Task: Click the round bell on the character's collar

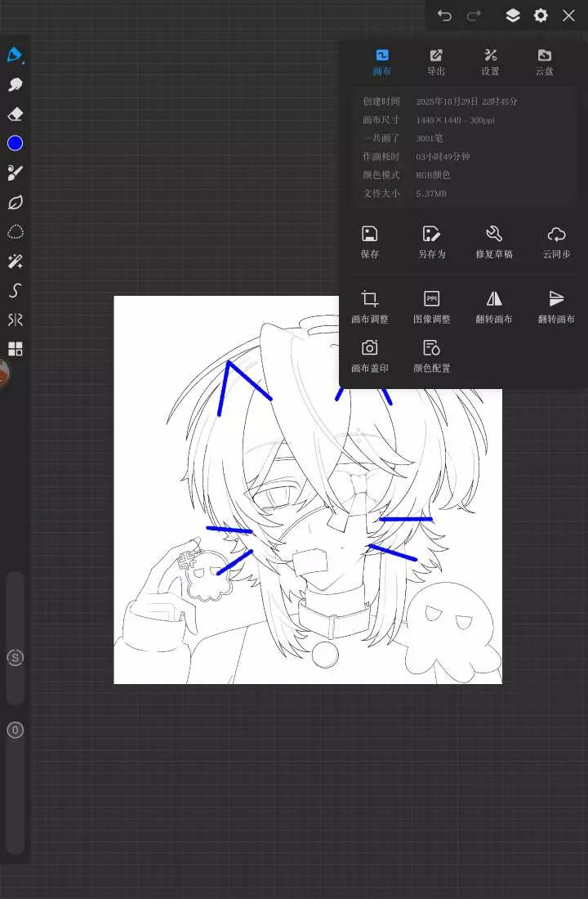Action: (326, 654)
